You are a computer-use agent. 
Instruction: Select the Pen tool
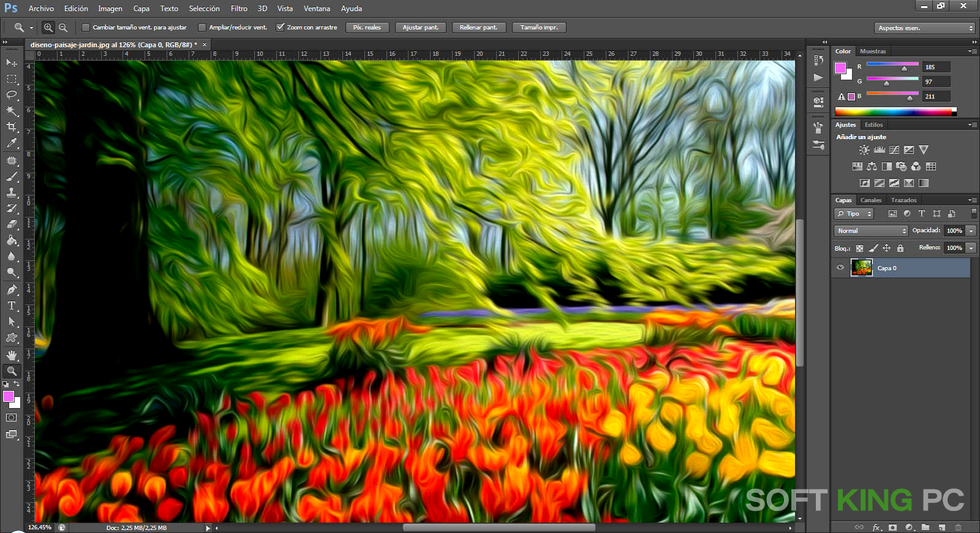click(12, 290)
